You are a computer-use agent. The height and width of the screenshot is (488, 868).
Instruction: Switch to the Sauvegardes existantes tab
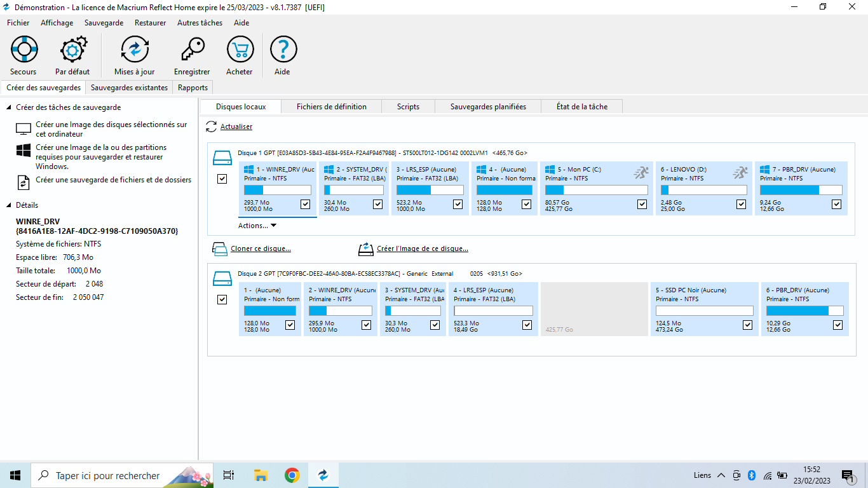(x=129, y=88)
